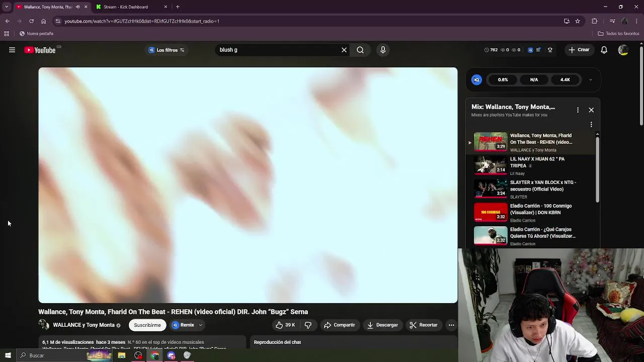Click the Remix button
644x362 pixels.
183,325
